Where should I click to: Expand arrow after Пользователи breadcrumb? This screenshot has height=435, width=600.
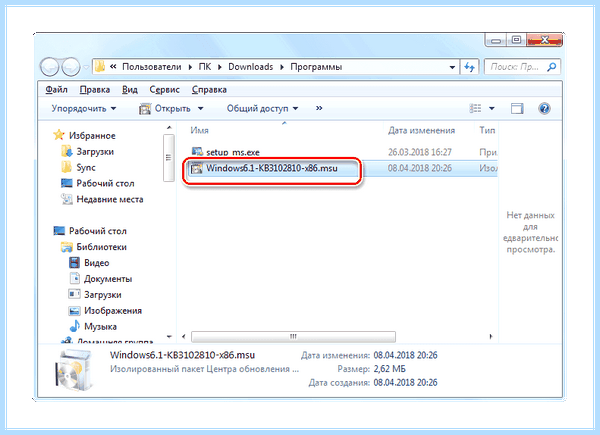coord(190,67)
